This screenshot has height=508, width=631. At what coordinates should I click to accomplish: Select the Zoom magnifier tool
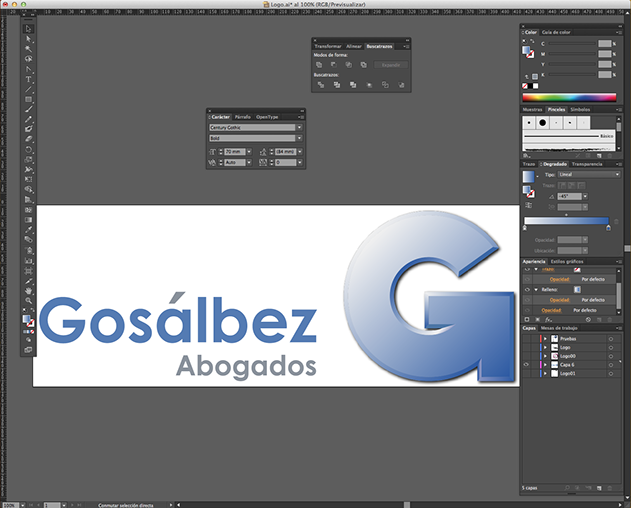tap(28, 301)
